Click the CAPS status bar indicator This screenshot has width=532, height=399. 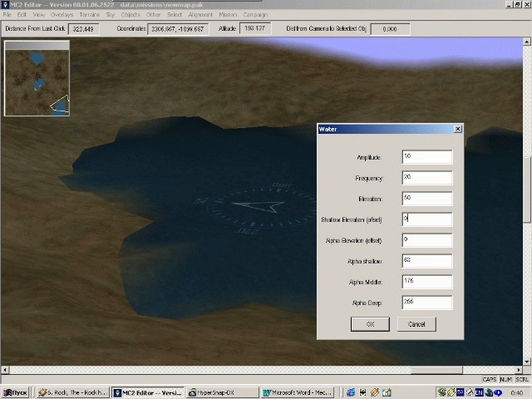tap(489, 379)
